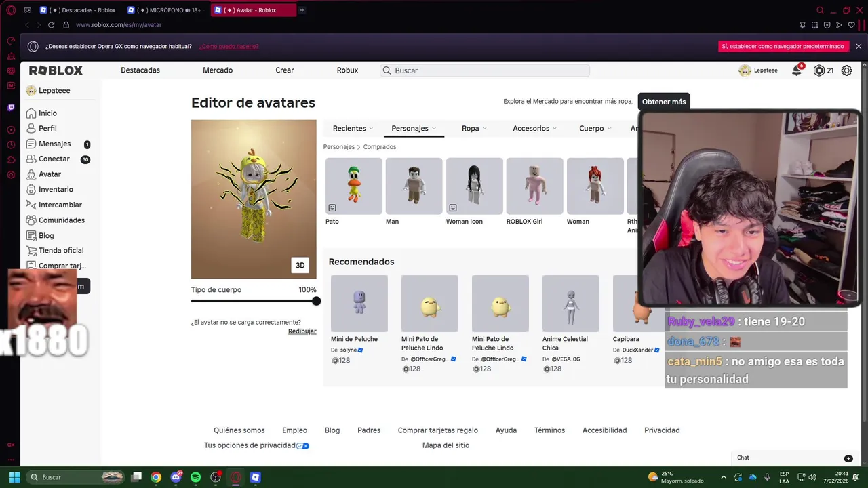Click the chat bubble icon in Chat bar

click(848, 458)
